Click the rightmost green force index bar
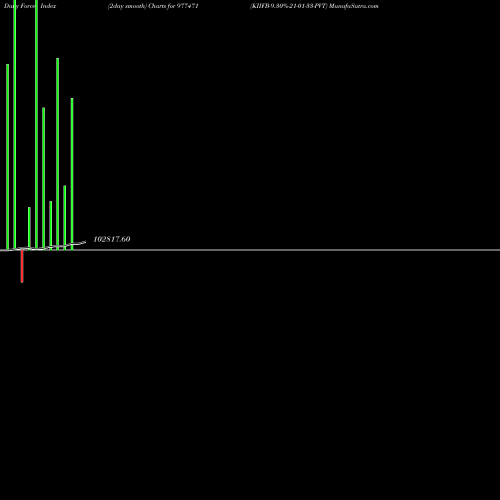Image resolution: width=500 pixels, height=500 pixels. (72, 174)
